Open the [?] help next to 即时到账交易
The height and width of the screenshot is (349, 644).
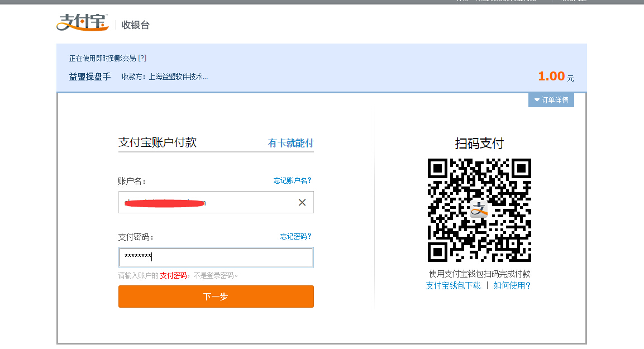[142, 58]
